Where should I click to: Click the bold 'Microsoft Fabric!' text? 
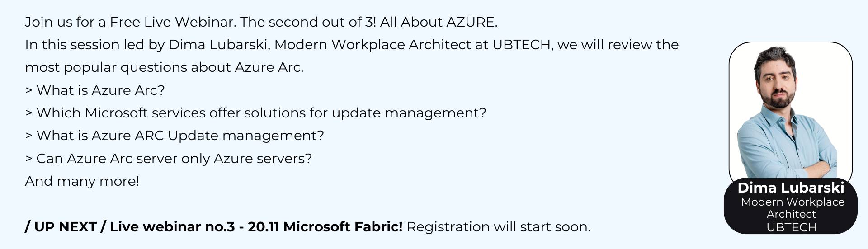(x=343, y=227)
